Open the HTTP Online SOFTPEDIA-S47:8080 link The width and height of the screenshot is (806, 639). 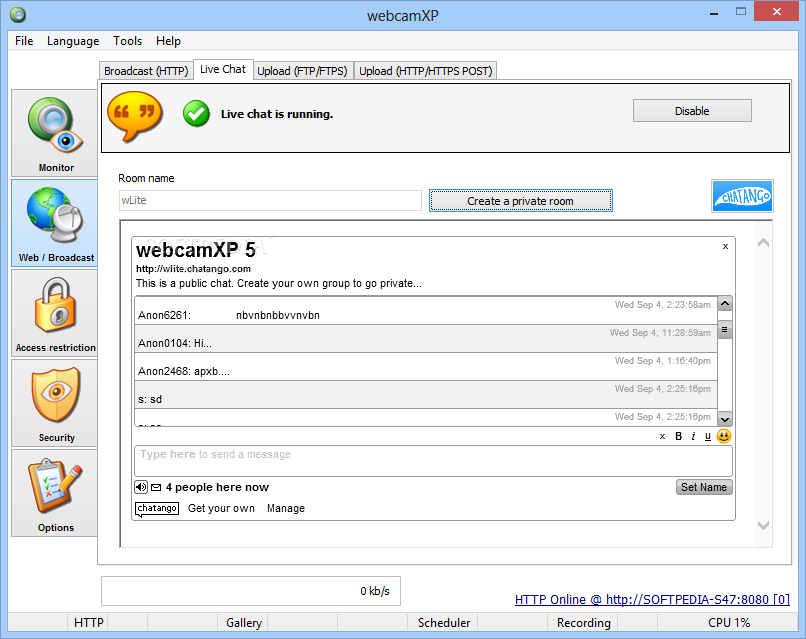tap(652, 599)
